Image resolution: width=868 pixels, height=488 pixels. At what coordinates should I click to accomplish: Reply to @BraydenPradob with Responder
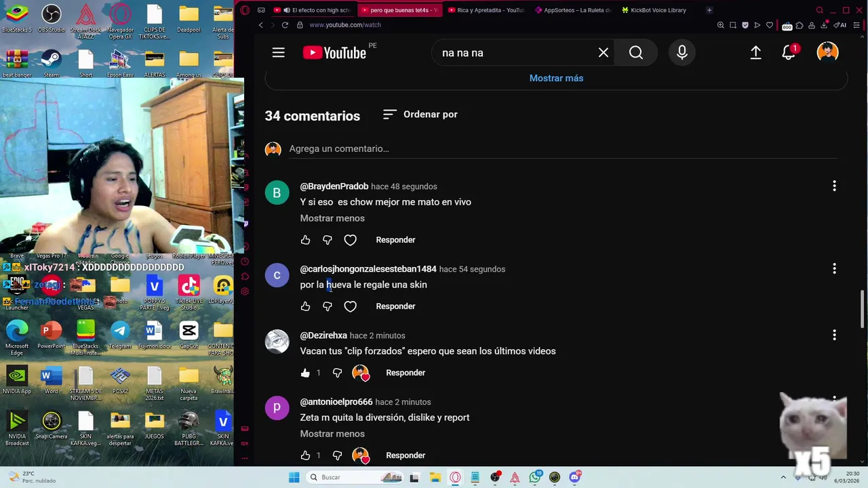(x=395, y=240)
